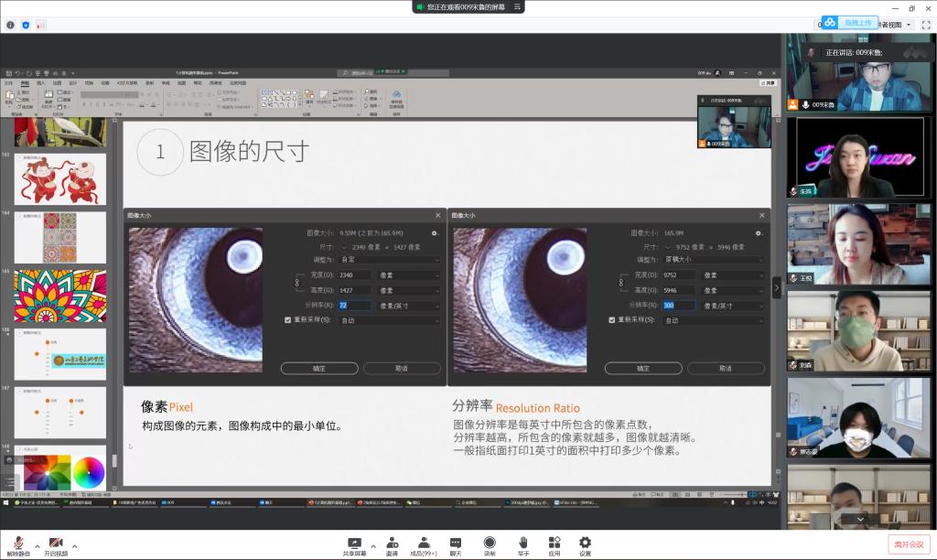
Task: Open the 邀请 invite icon
Action: pos(392,542)
